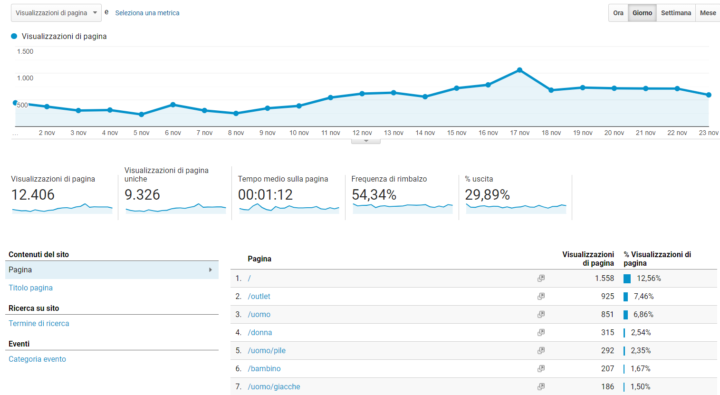Click the blue legend dot for Visualizzazioni di pagina
The width and height of the screenshot is (720, 395).
click(14, 36)
